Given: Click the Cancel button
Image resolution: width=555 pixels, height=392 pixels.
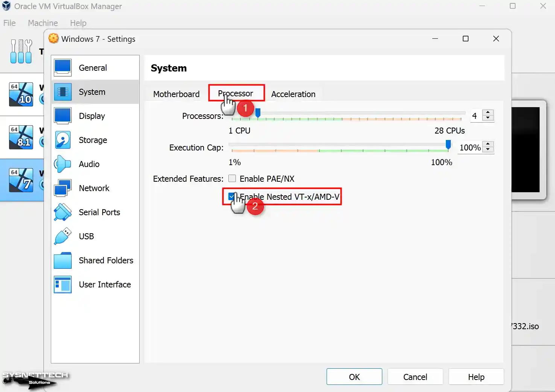Looking at the screenshot, I should click(415, 377).
